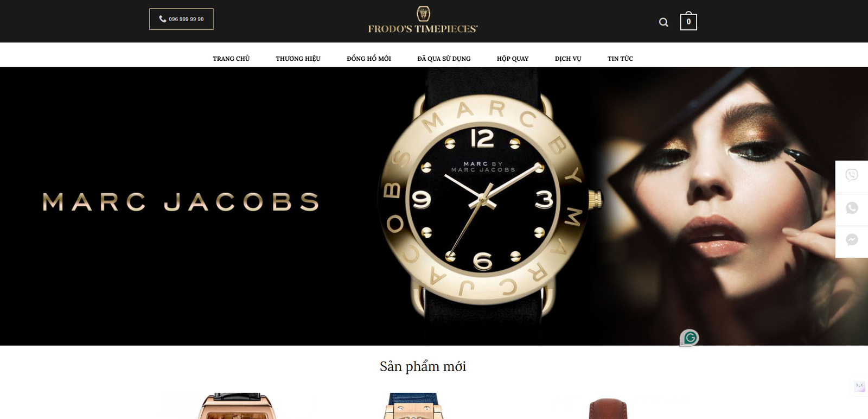This screenshot has width=868, height=419.
Task: Open the search magnifier icon
Action: tap(663, 22)
